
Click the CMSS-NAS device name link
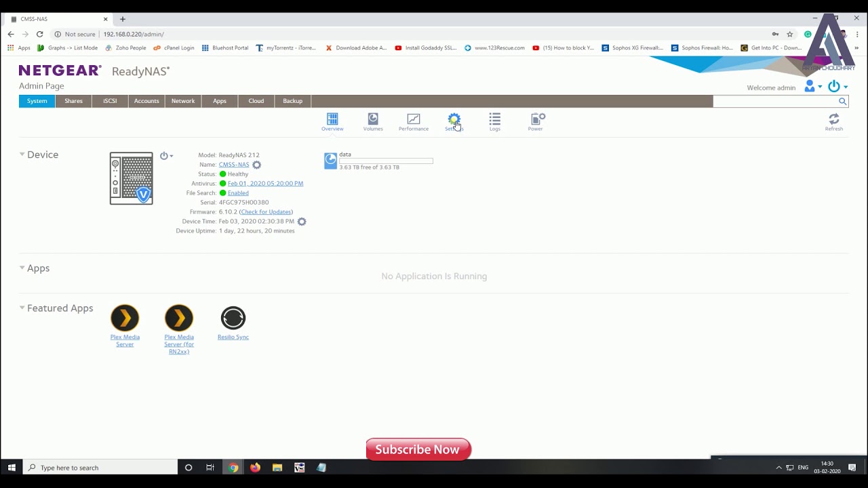234,165
